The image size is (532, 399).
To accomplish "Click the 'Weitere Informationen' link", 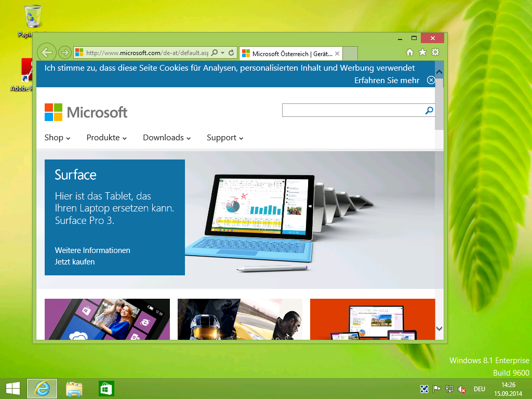I will pyautogui.click(x=92, y=250).
